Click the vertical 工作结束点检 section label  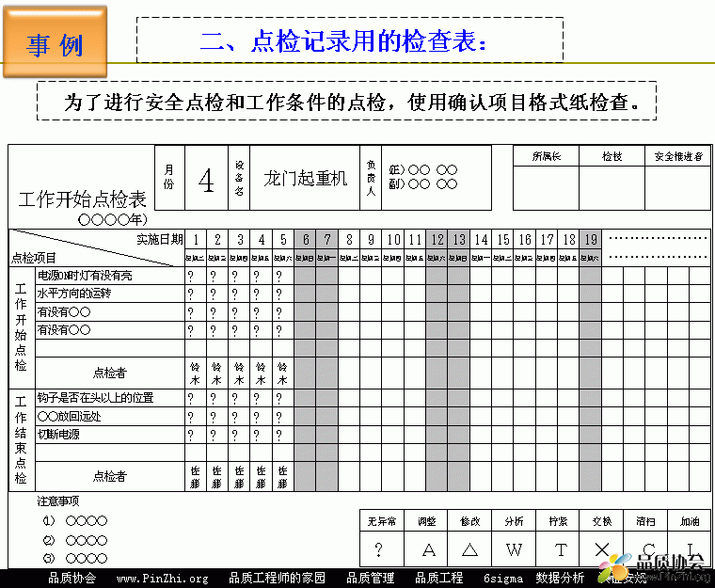[x=21, y=439]
